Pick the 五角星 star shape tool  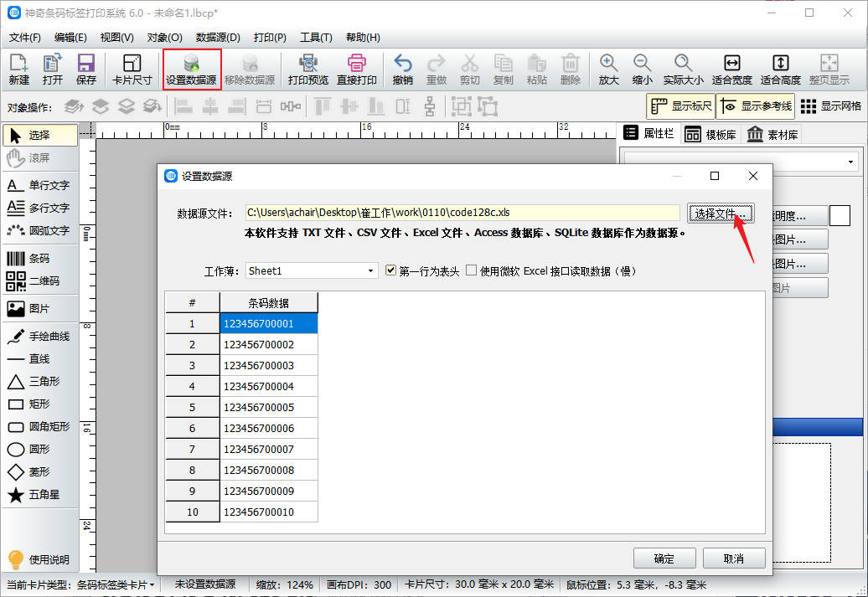pyautogui.click(x=39, y=495)
